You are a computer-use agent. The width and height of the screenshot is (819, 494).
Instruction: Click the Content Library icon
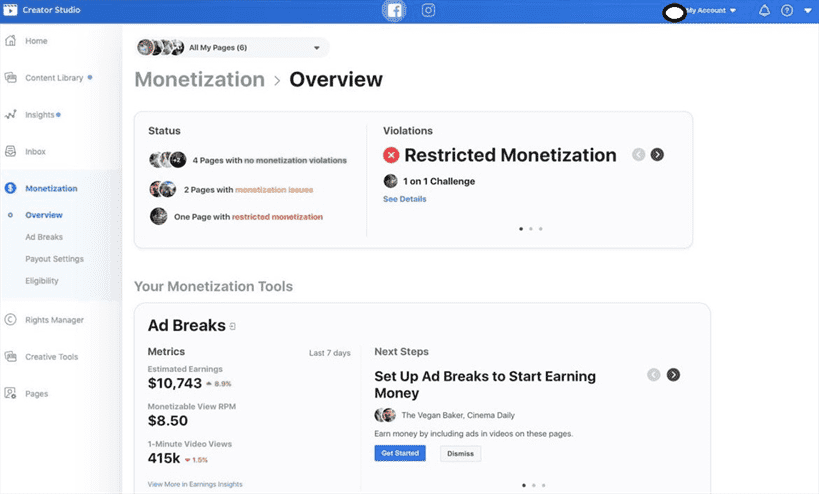pos(10,77)
